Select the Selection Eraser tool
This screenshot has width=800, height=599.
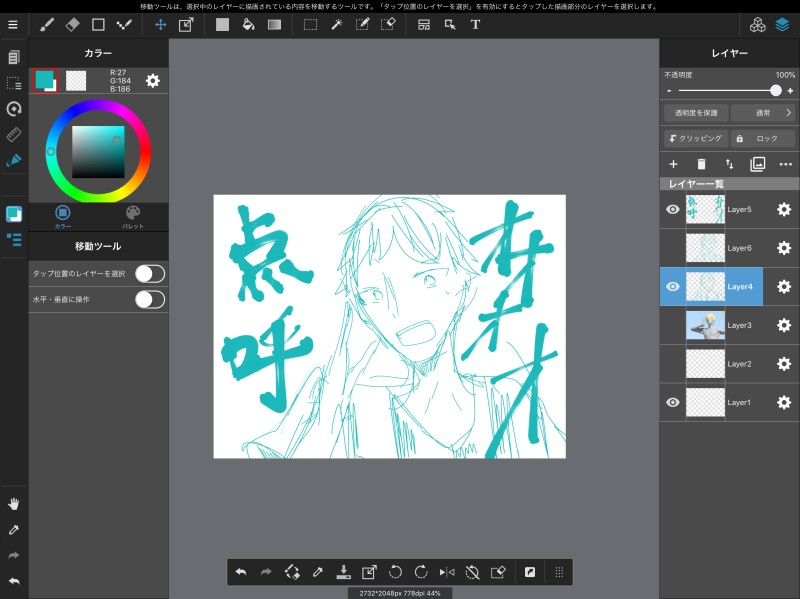388,24
